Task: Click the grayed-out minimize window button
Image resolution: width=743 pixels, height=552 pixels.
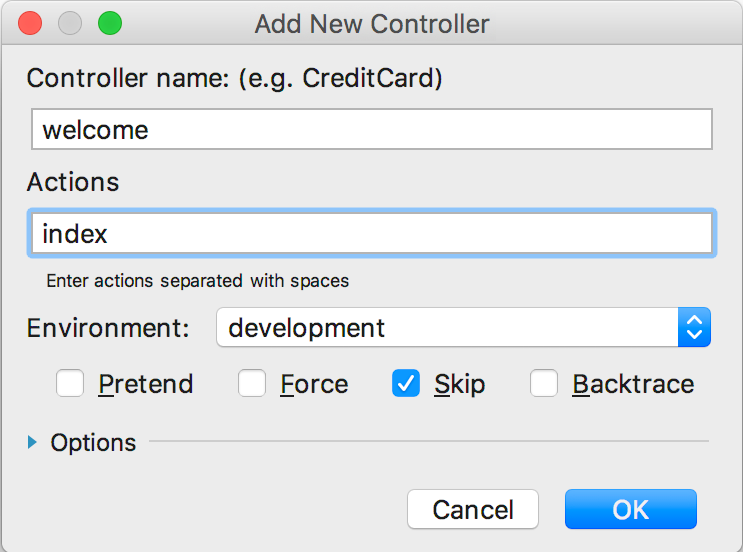Action: tap(70, 23)
